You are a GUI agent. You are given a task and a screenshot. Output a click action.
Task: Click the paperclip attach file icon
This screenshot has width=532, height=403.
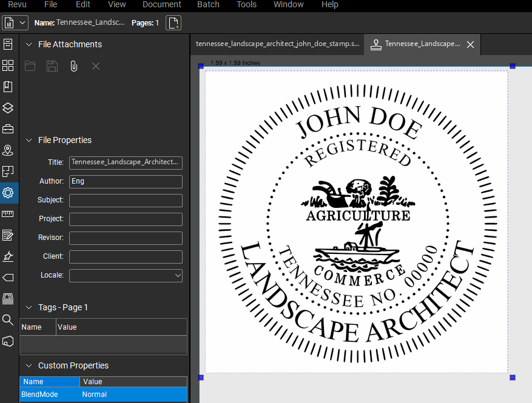(x=73, y=66)
